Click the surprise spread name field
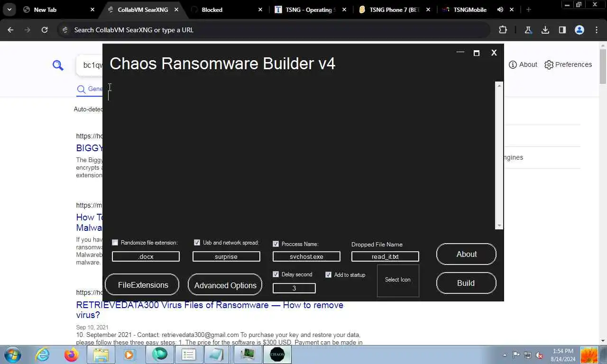Image resolution: width=607 pixels, height=364 pixels. (x=226, y=256)
